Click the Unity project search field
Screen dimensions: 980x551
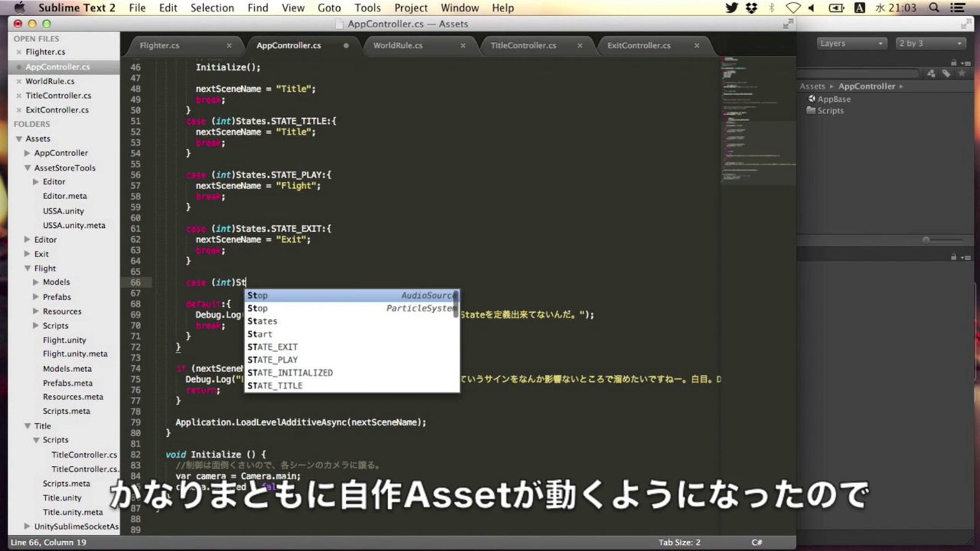[858, 73]
